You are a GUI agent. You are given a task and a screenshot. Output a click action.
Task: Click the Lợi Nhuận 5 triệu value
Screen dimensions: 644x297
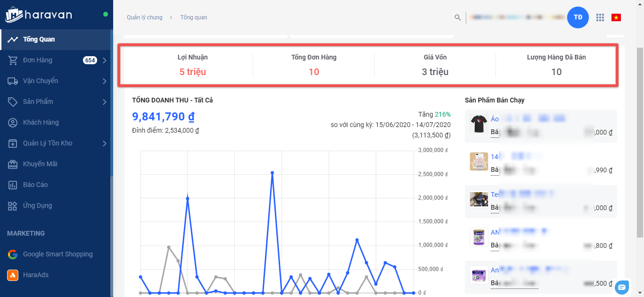point(193,72)
